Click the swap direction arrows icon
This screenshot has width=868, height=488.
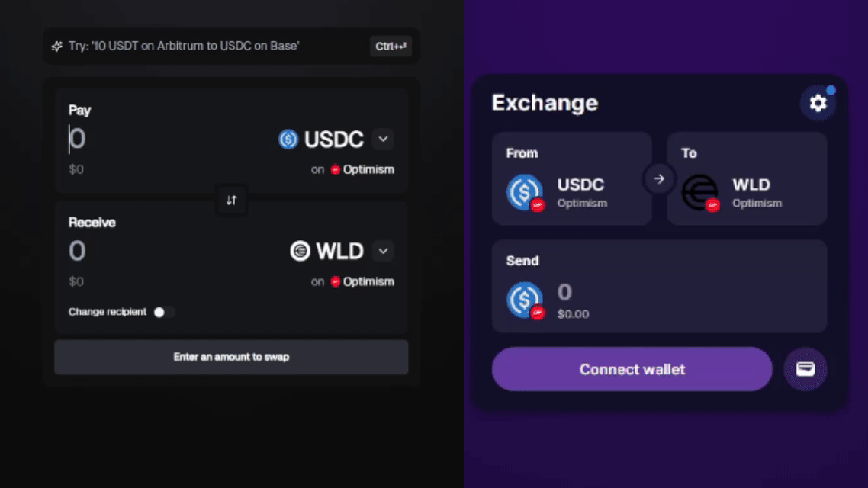click(x=231, y=200)
